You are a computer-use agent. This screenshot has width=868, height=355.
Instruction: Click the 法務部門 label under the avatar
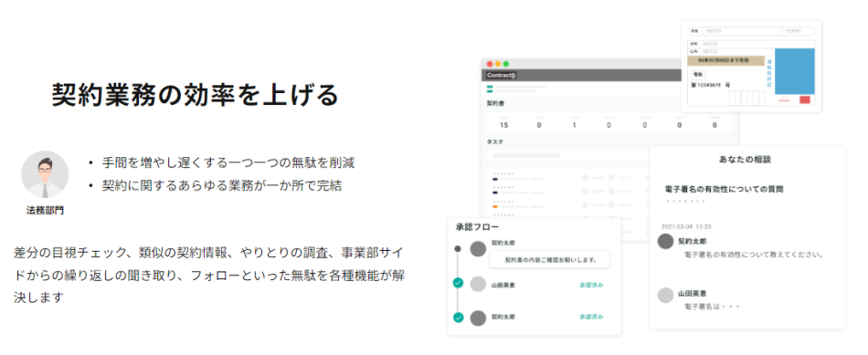click(x=45, y=211)
